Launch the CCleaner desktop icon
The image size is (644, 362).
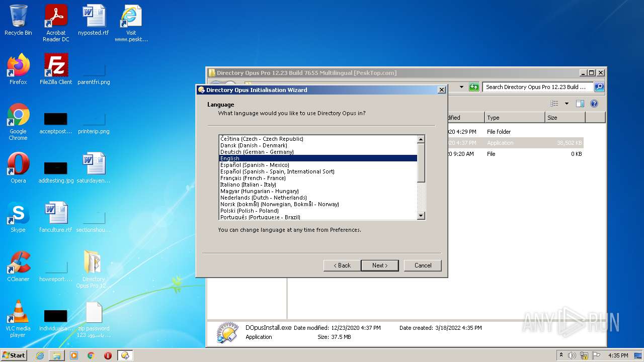coord(18,266)
